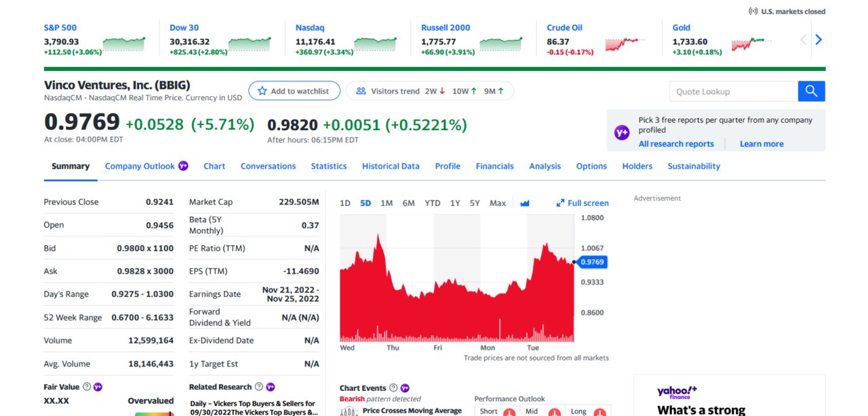
Task: Click the Crude Oil mini sparkline chart
Action: [x=624, y=44]
